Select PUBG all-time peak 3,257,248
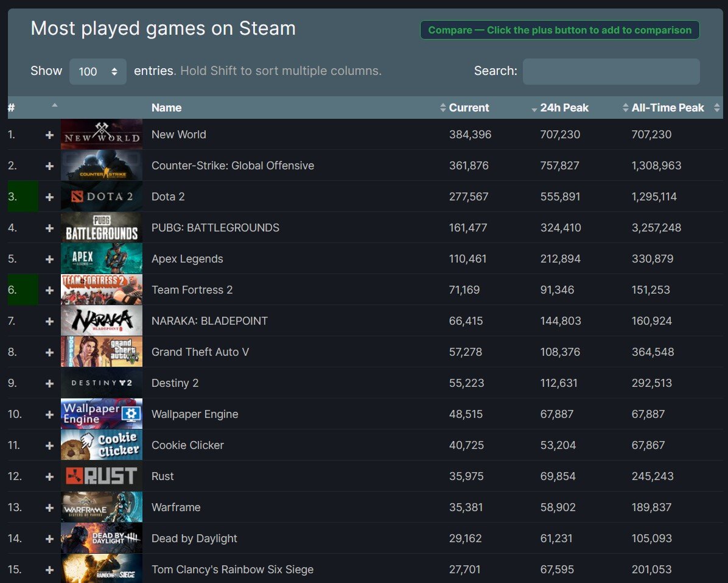 tap(657, 228)
